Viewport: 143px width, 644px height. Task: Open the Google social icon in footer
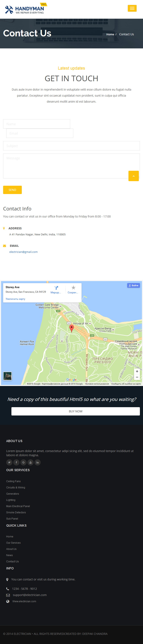coord(23,462)
